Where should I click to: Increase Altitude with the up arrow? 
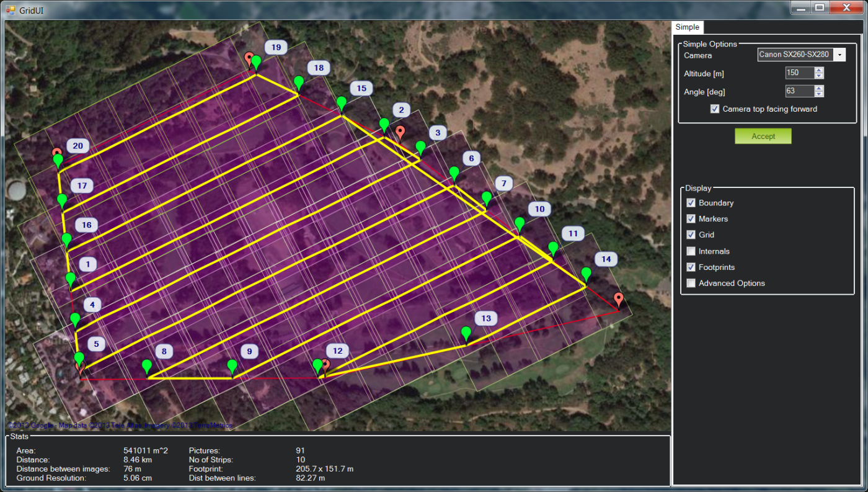coord(819,70)
